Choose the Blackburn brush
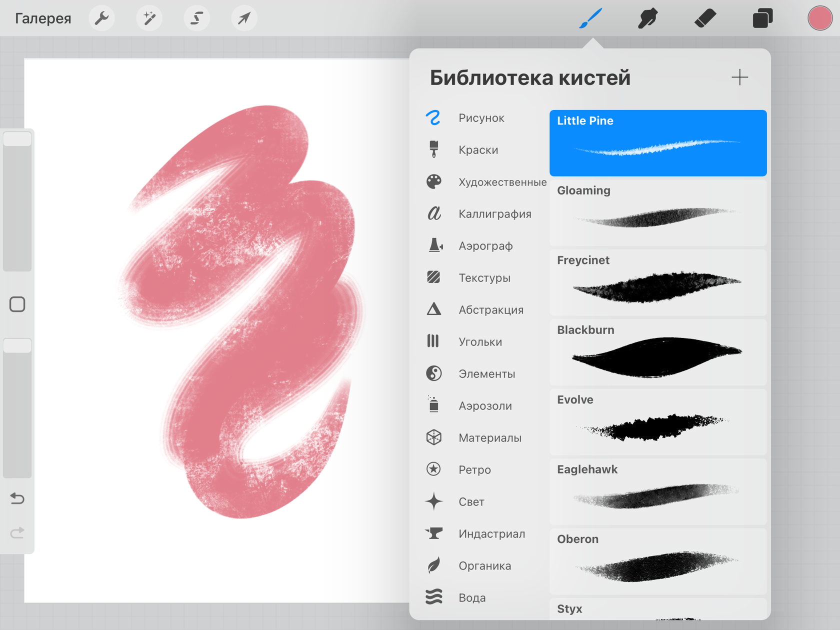Screen dimensions: 840x630 point(658,352)
